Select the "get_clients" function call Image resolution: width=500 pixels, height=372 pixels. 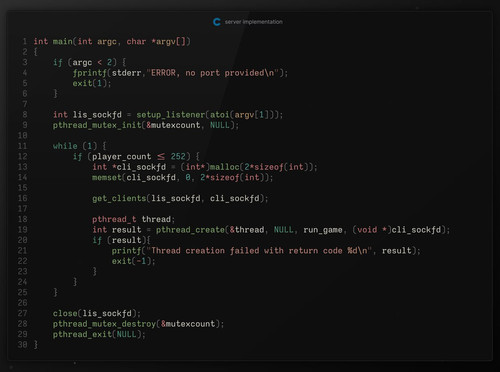pyautogui.click(x=119, y=198)
